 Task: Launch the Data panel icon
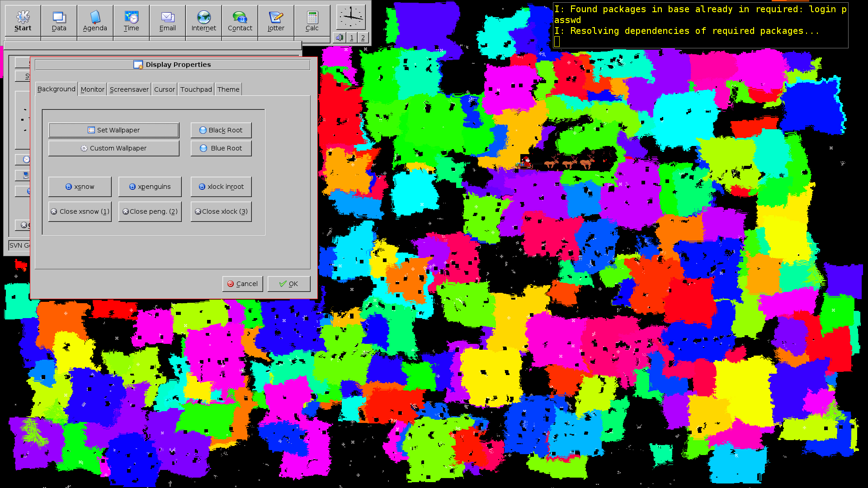pyautogui.click(x=59, y=21)
